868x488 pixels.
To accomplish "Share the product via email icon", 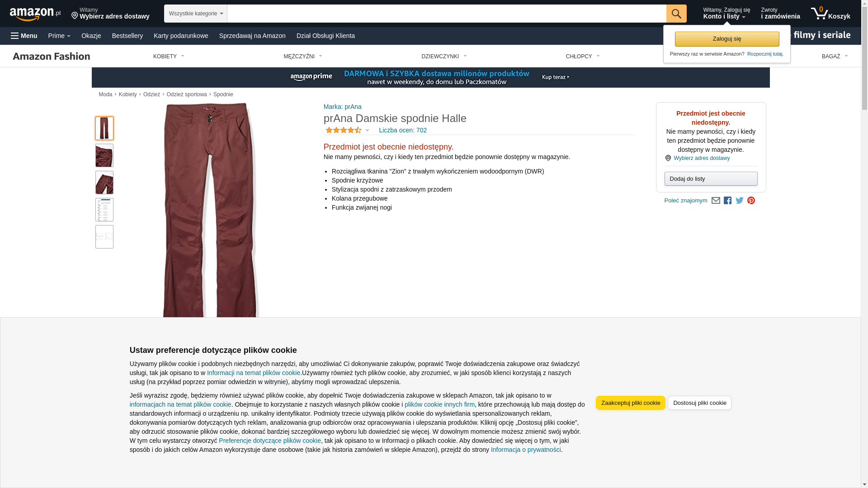I will [x=716, y=201].
